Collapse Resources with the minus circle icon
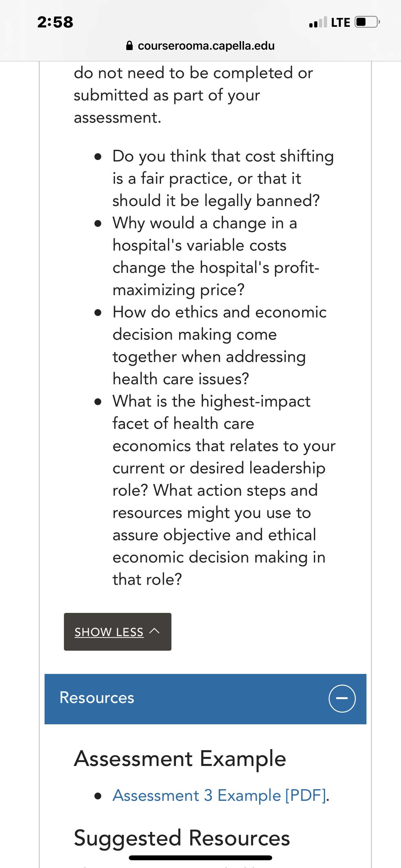 point(342,698)
